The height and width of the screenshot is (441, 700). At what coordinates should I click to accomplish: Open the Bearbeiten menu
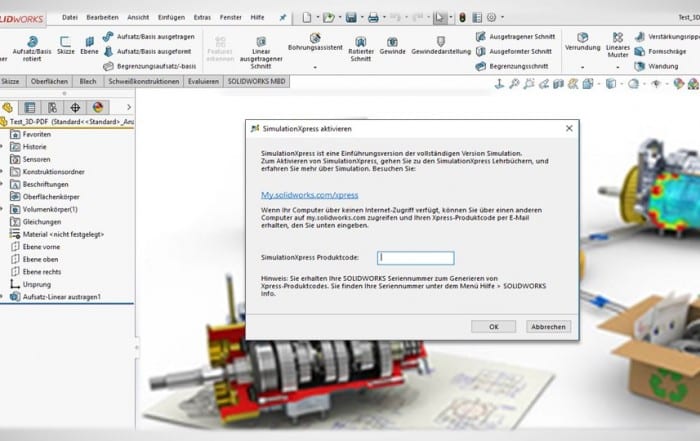click(x=102, y=17)
